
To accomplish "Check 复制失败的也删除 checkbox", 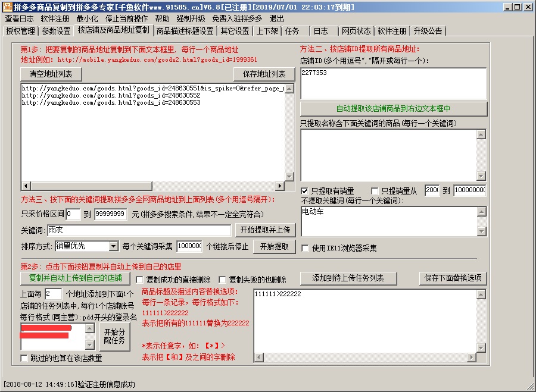I will 222,280.
